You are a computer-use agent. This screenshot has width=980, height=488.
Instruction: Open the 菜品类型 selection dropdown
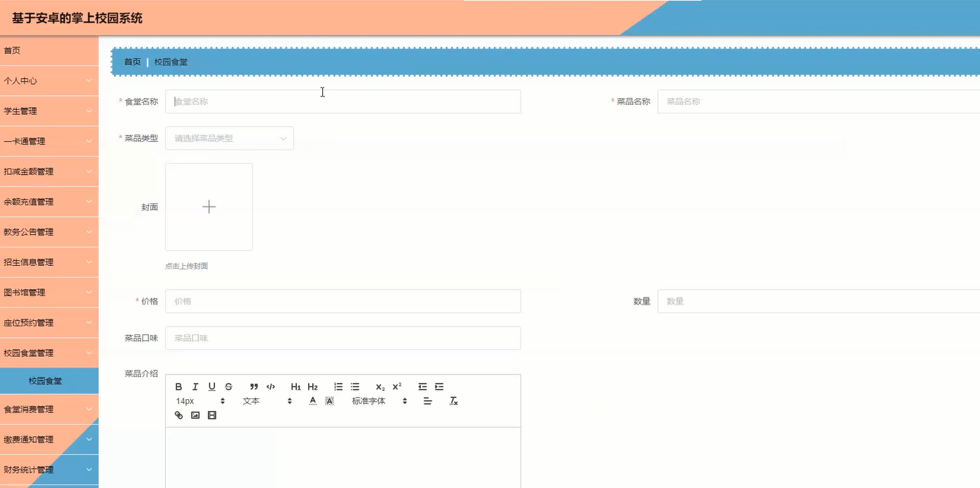pyautogui.click(x=229, y=138)
